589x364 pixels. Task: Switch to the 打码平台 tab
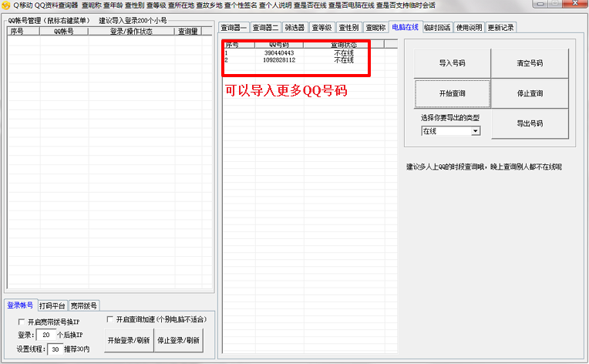tap(52, 305)
